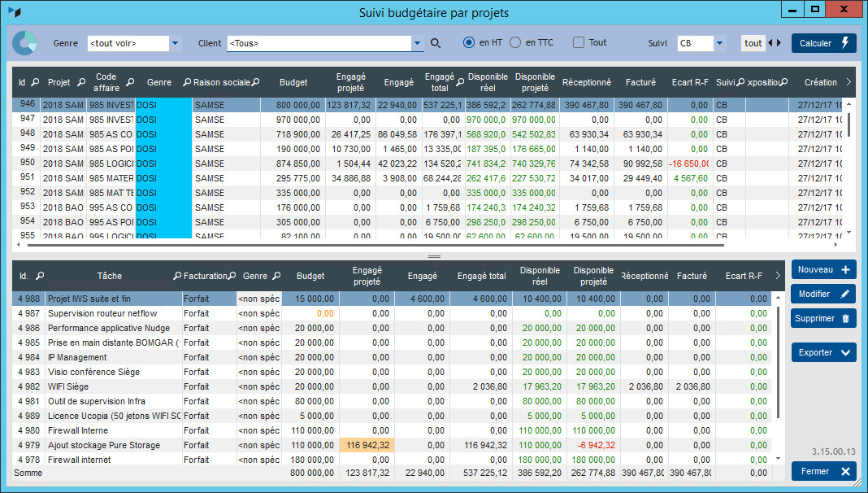Select the "en TTC" radio button
This screenshot has height=493, width=868.
(x=515, y=42)
